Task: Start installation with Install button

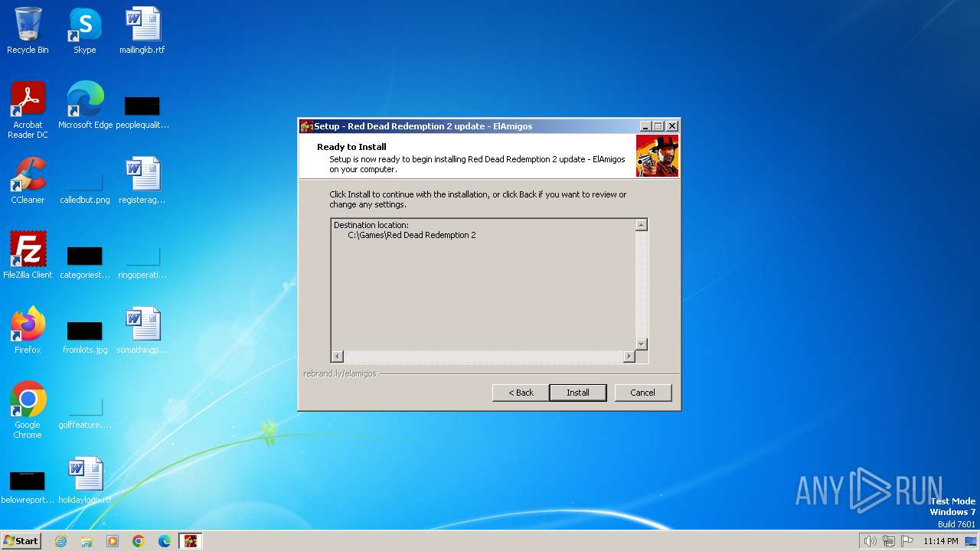Action: click(578, 393)
